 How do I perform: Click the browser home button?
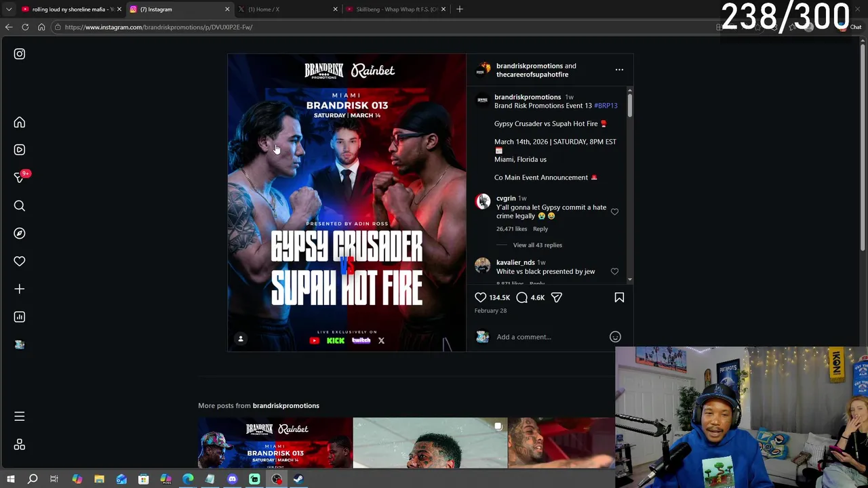click(x=41, y=27)
